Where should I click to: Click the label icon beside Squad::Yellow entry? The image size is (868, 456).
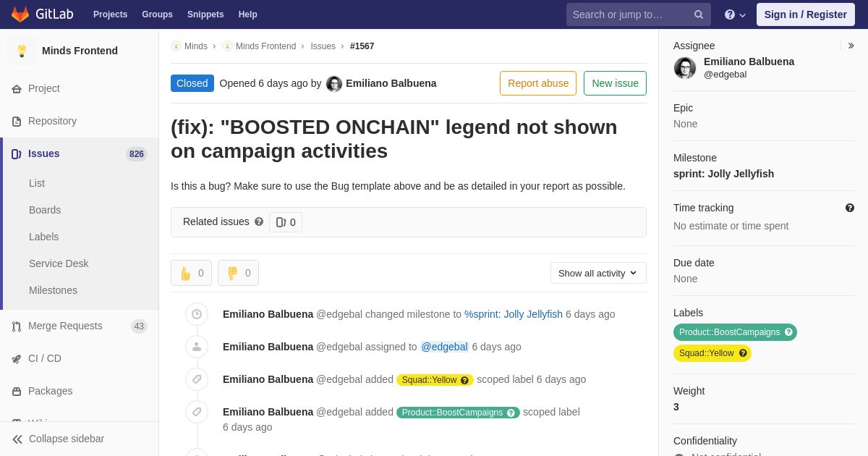pyautogui.click(x=197, y=379)
